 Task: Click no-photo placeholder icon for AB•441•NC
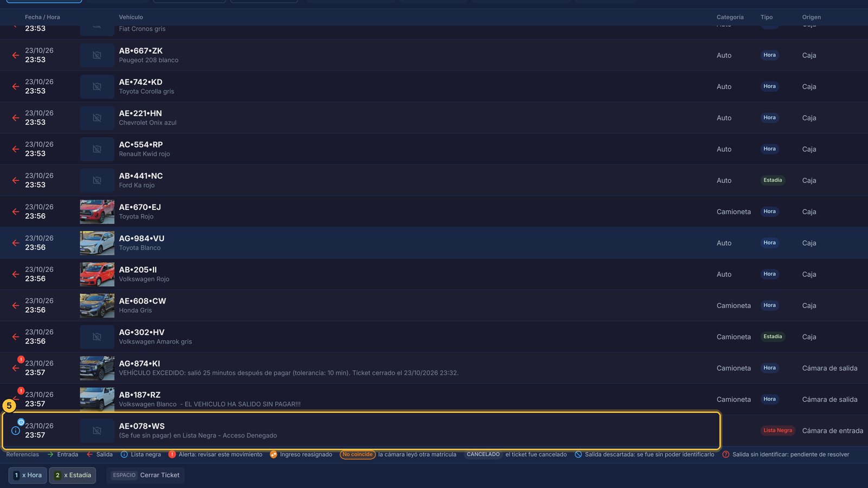(97, 181)
